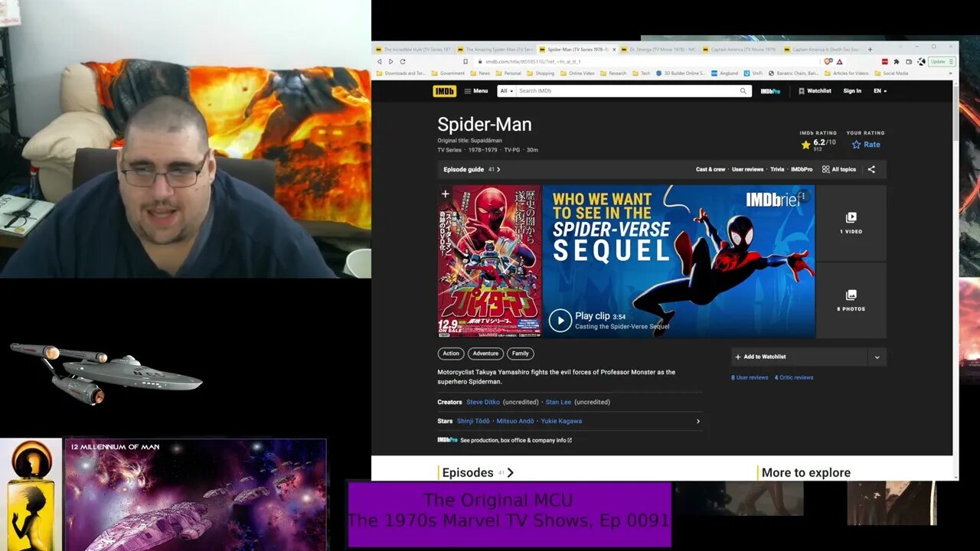The image size is (980, 551).
Task: Bookmark this page using address bar bookmark icon
Action: tap(465, 61)
